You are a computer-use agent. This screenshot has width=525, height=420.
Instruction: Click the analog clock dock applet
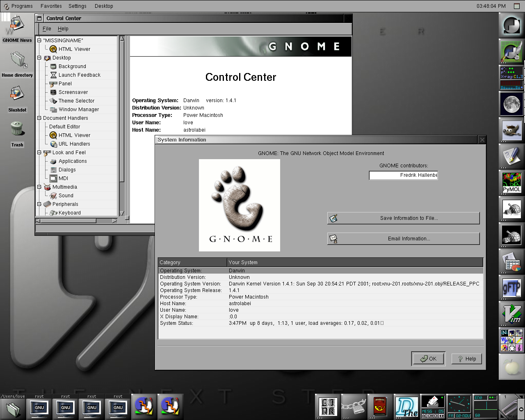459,407
